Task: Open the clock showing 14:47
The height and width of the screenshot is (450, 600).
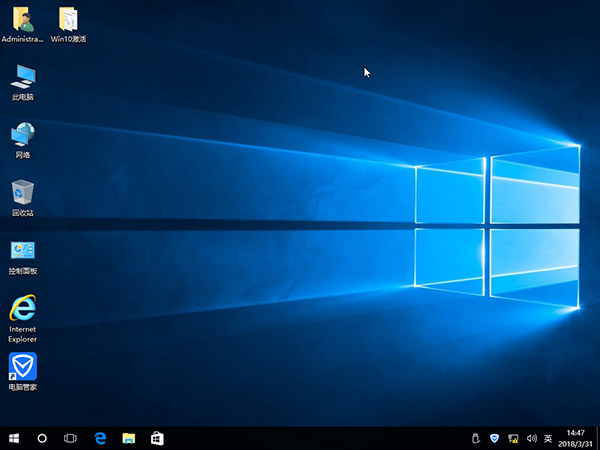Action: point(576,438)
